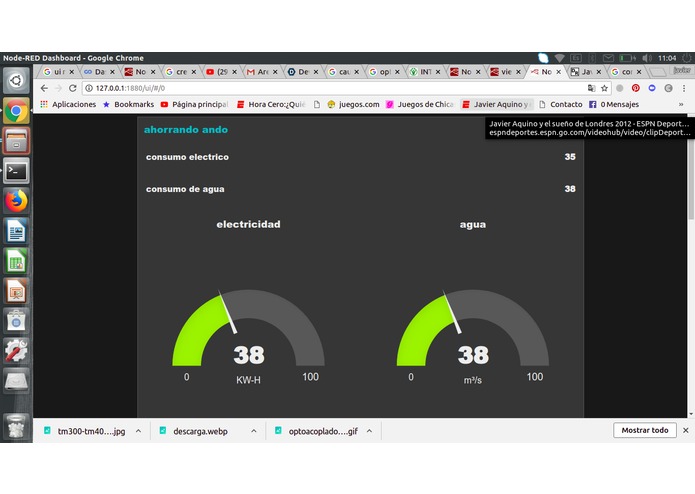Reload the dashboard page
This screenshot has width=695, height=494.
pyautogui.click(x=73, y=88)
